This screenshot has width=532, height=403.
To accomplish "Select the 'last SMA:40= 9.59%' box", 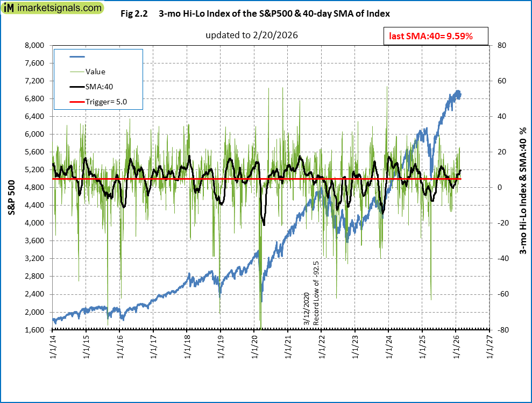I will point(430,37).
